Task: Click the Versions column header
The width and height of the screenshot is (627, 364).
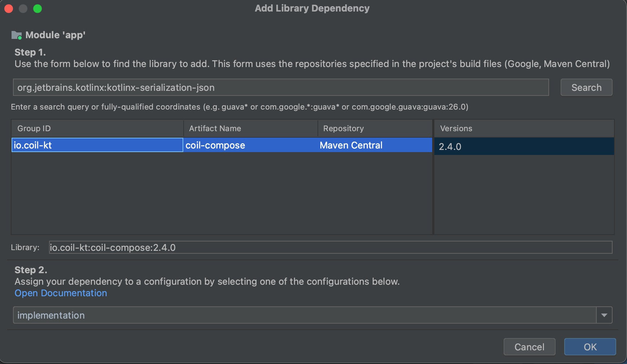Action: tap(524, 128)
